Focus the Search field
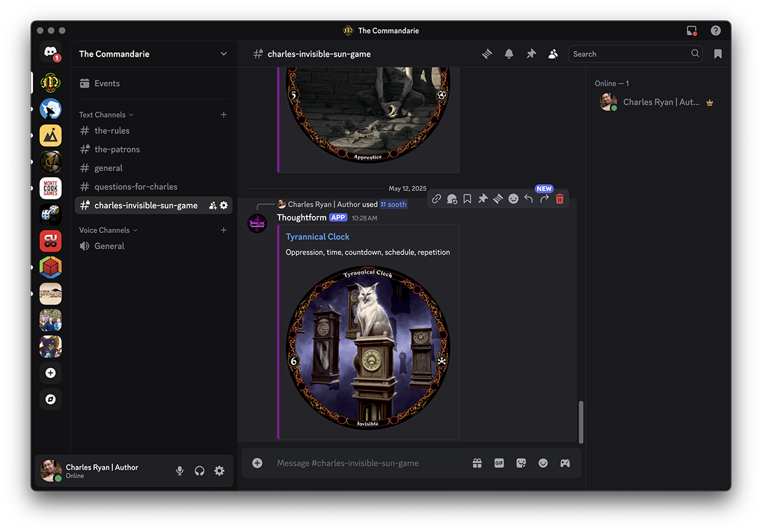 tap(635, 54)
